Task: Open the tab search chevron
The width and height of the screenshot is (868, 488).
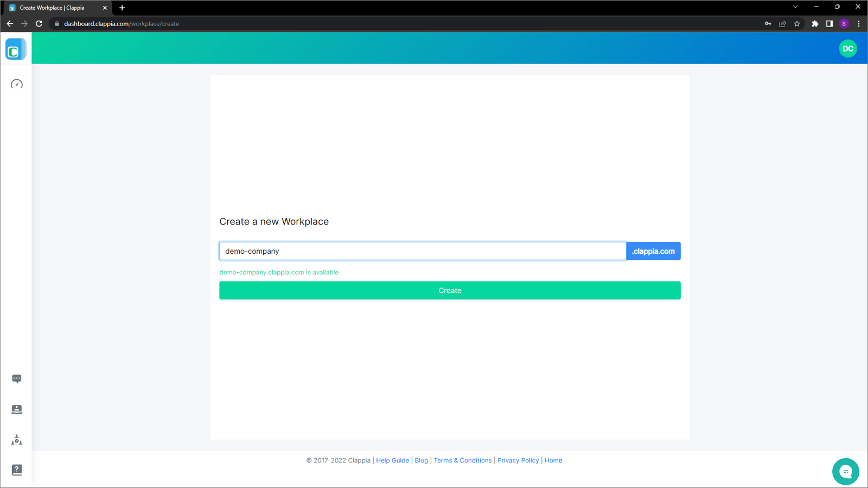Action: (x=795, y=7)
